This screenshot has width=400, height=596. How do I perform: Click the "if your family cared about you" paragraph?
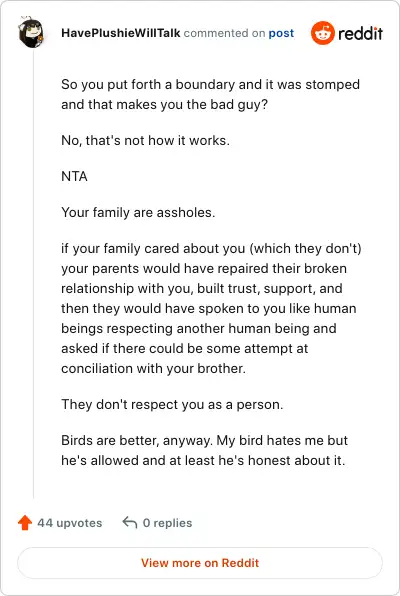tap(211, 308)
